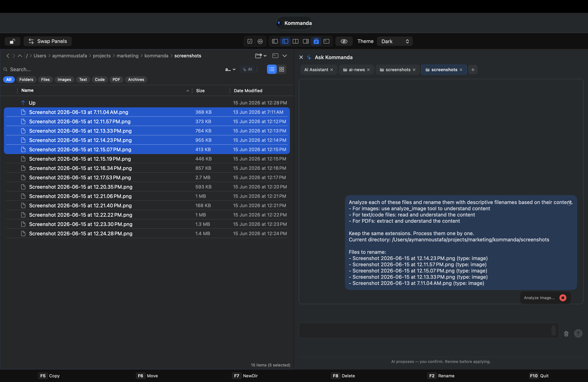Clear chat with trash icon
588x382 pixels.
(x=566, y=334)
